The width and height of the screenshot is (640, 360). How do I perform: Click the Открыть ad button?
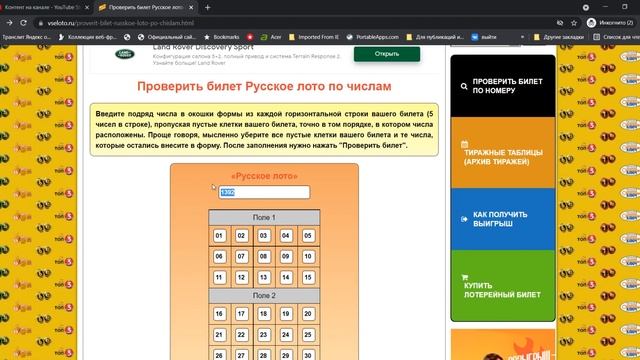pyautogui.click(x=387, y=53)
